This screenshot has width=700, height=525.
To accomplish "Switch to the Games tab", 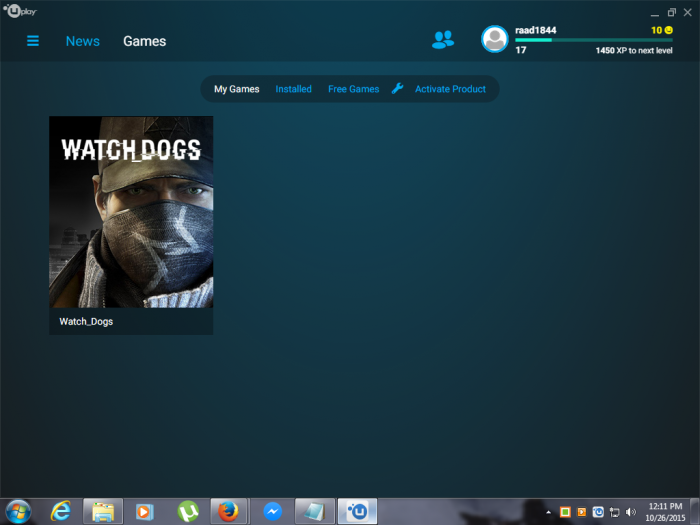I will [145, 41].
